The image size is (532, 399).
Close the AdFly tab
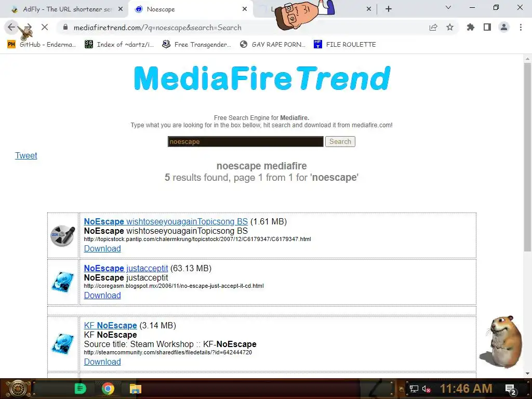click(121, 9)
